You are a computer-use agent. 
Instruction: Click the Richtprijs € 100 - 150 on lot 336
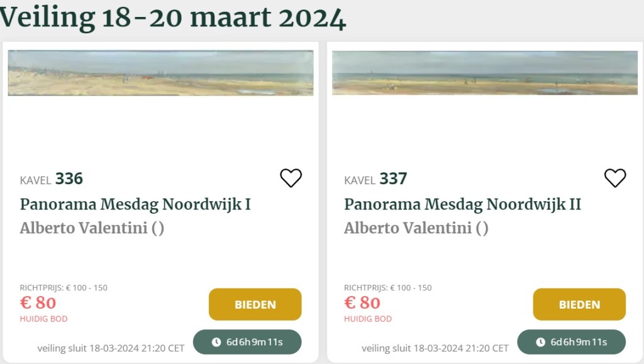point(64,288)
